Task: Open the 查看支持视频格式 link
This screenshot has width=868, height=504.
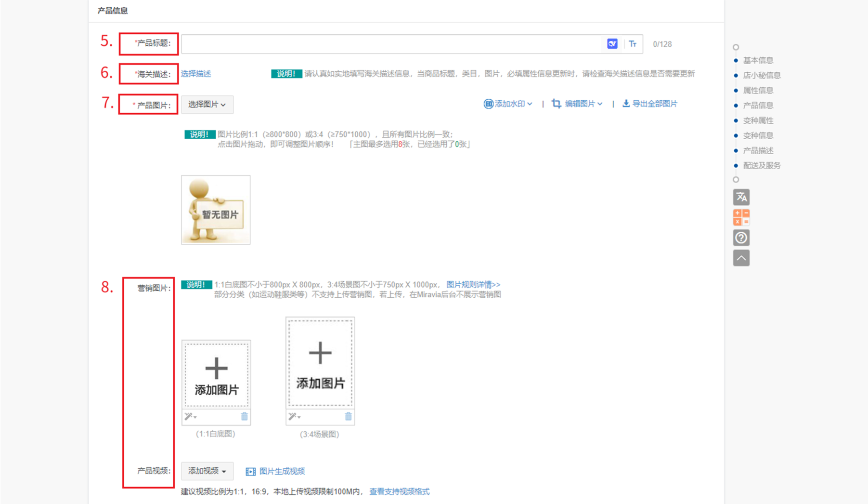Action: (x=400, y=491)
